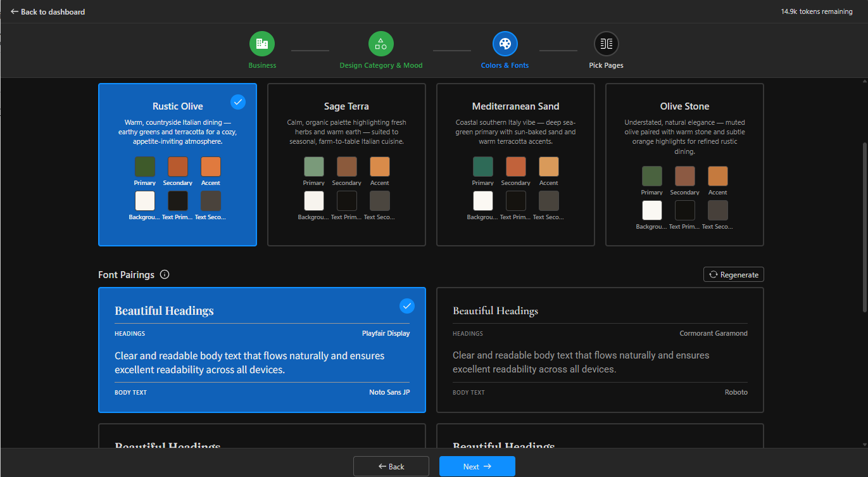
Task: Click the back arrow icon near dashboard
Action: [15, 11]
